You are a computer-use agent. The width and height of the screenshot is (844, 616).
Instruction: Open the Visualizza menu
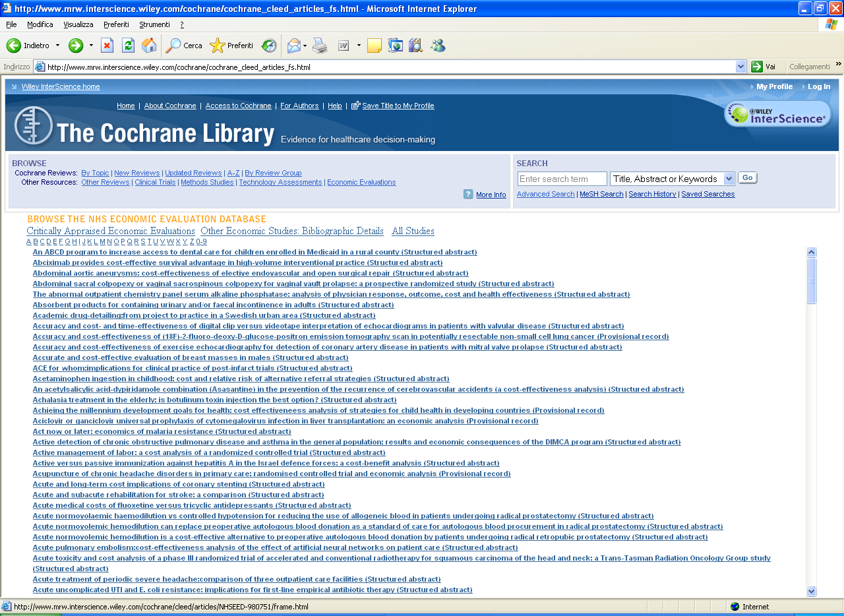pyautogui.click(x=78, y=24)
